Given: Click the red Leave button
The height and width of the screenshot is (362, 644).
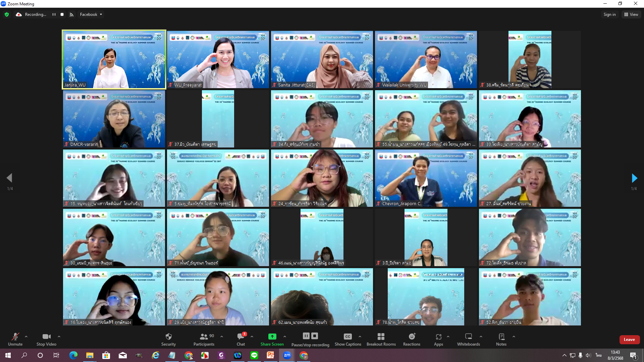Looking at the screenshot, I should 629,340.
